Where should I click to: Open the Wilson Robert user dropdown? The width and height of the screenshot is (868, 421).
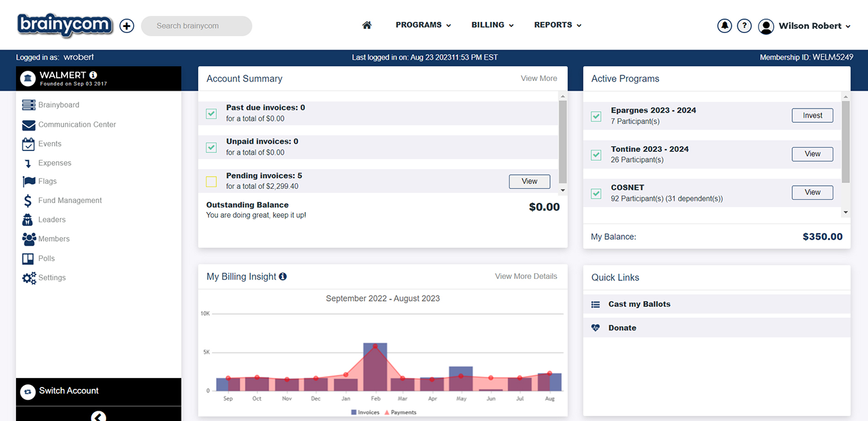pyautogui.click(x=804, y=26)
